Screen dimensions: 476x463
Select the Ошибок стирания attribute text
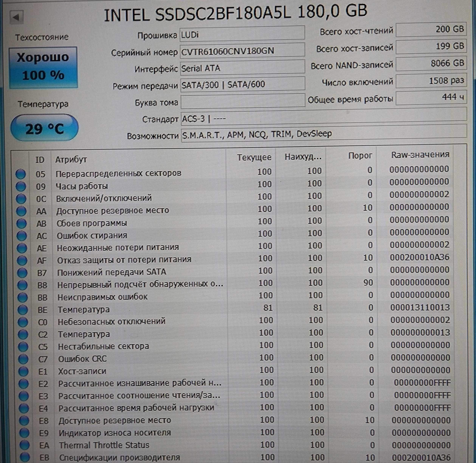92,236
